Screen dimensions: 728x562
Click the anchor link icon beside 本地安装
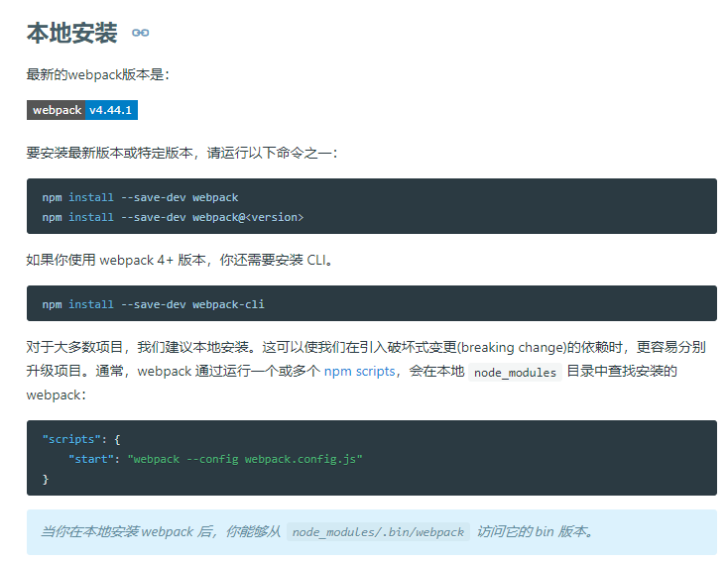(140, 33)
